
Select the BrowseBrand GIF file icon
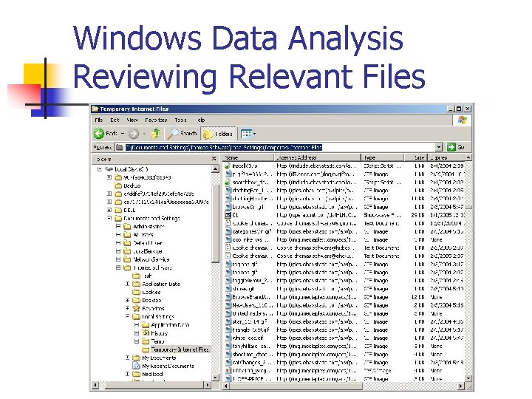pyautogui.click(x=228, y=297)
